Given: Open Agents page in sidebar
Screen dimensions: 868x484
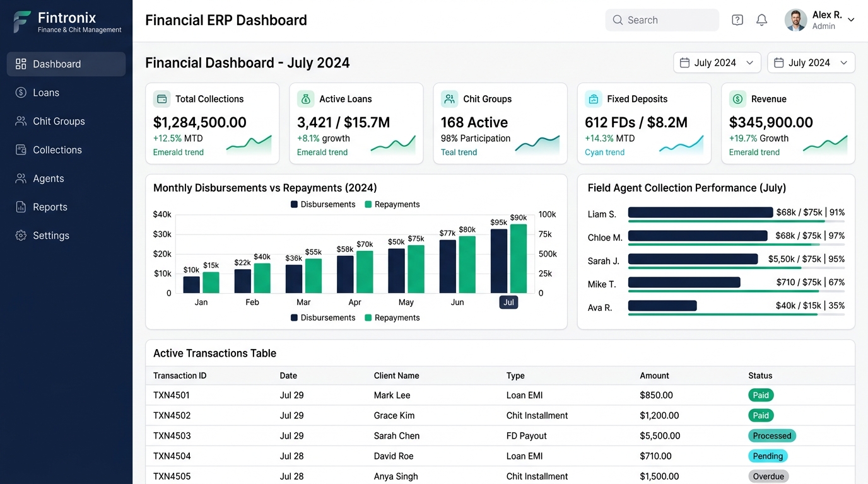Looking at the screenshot, I should (x=66, y=178).
